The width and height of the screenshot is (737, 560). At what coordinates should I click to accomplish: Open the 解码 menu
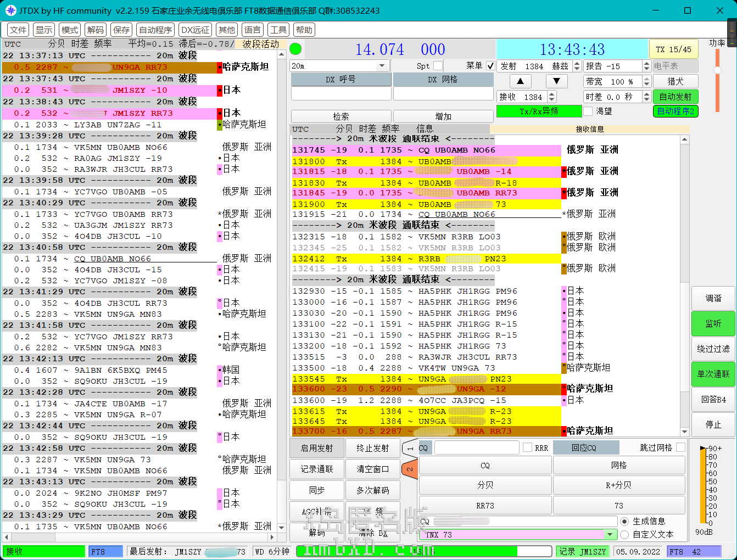point(96,30)
